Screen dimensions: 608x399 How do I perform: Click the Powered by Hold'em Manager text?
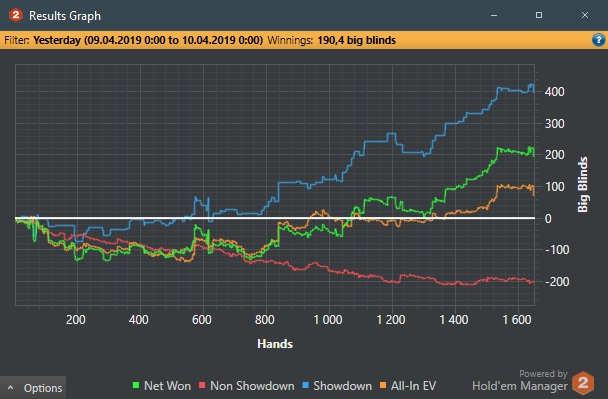pyautogui.click(x=520, y=381)
